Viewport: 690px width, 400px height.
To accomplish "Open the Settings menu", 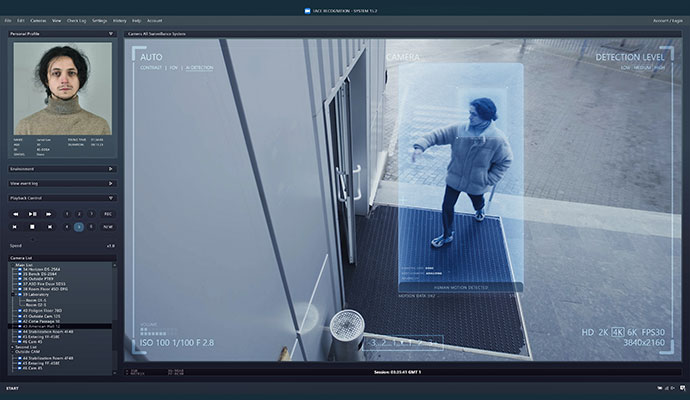I will coord(99,21).
